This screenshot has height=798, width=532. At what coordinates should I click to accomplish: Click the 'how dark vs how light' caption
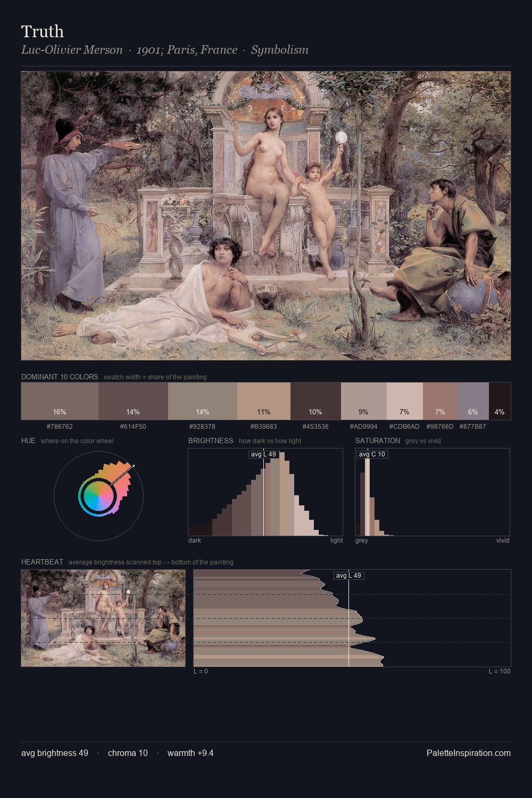coord(270,441)
